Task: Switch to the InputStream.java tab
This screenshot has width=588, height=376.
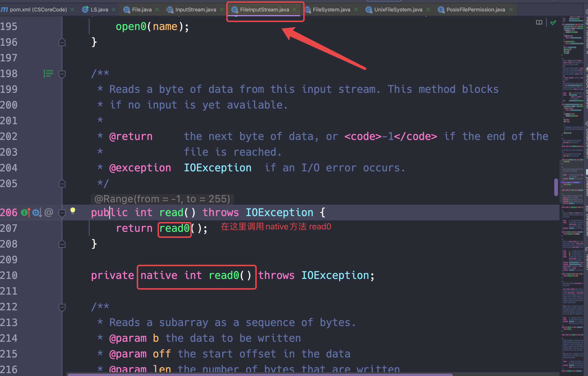Action: (195, 10)
